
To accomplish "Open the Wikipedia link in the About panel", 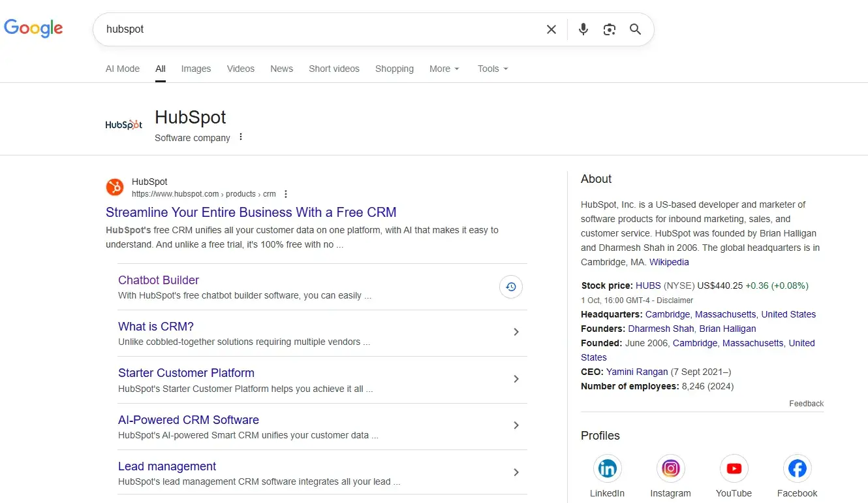I will tap(669, 262).
